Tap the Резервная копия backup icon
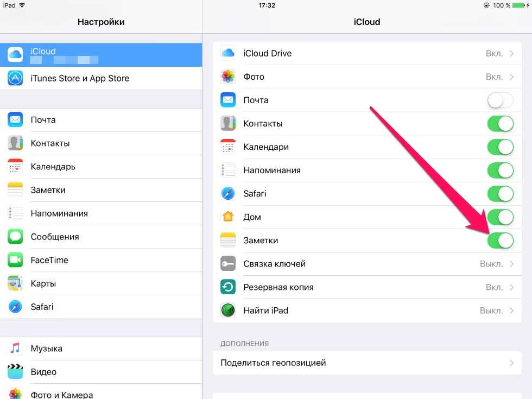The height and width of the screenshot is (399, 532). (x=228, y=287)
